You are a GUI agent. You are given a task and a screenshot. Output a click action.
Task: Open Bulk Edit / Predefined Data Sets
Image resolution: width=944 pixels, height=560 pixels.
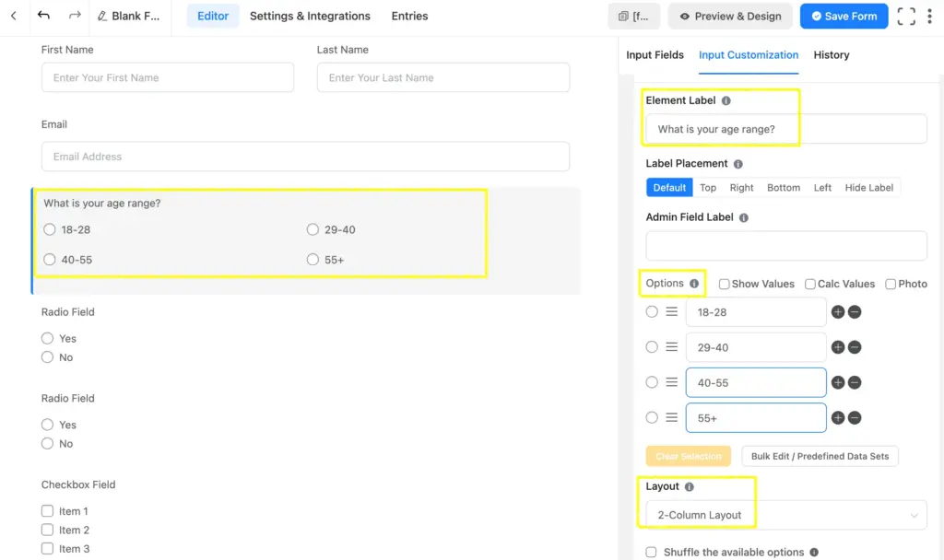[820, 456]
